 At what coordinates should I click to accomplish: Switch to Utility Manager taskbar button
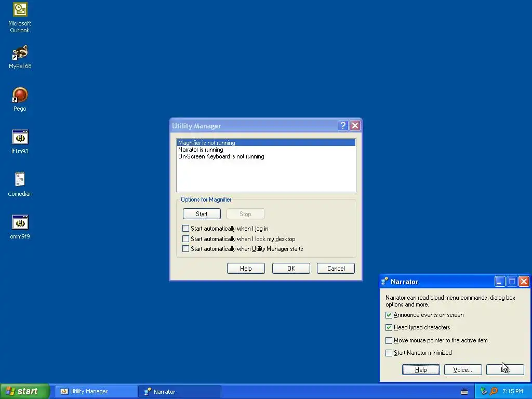pos(96,392)
